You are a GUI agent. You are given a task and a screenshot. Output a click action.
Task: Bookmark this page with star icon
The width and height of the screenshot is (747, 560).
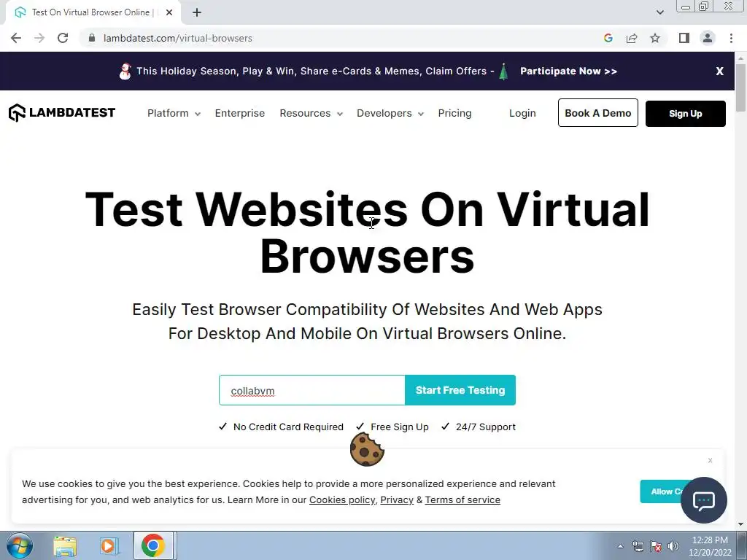655,38
